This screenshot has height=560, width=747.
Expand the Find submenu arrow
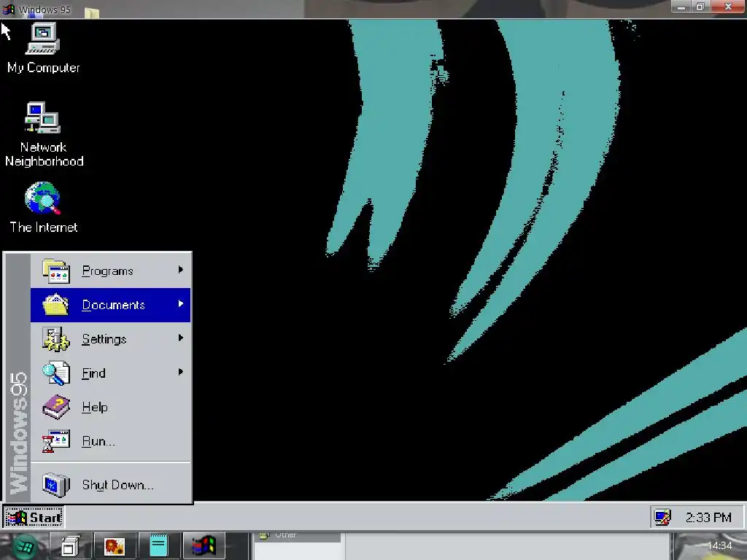pyautogui.click(x=181, y=372)
